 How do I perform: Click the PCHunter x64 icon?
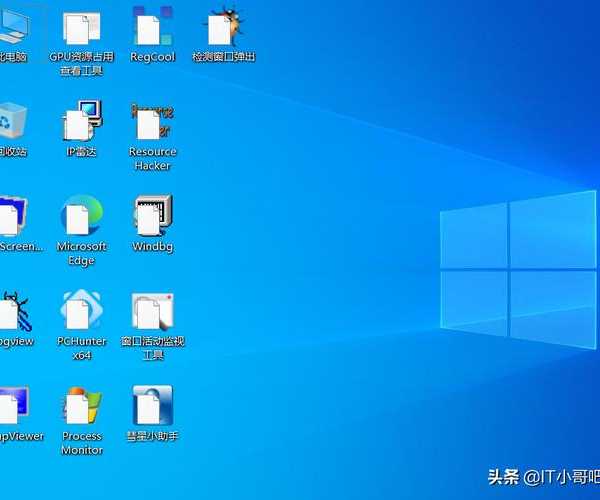81,312
